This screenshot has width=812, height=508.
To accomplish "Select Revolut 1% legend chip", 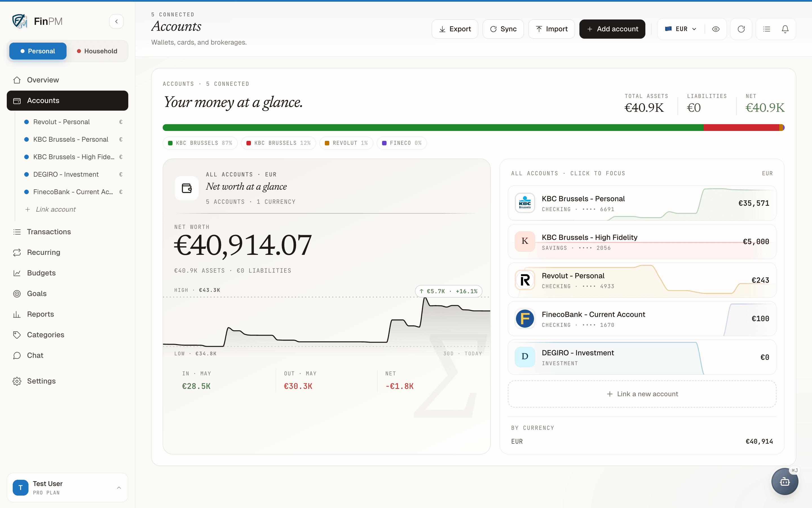I will pos(346,143).
